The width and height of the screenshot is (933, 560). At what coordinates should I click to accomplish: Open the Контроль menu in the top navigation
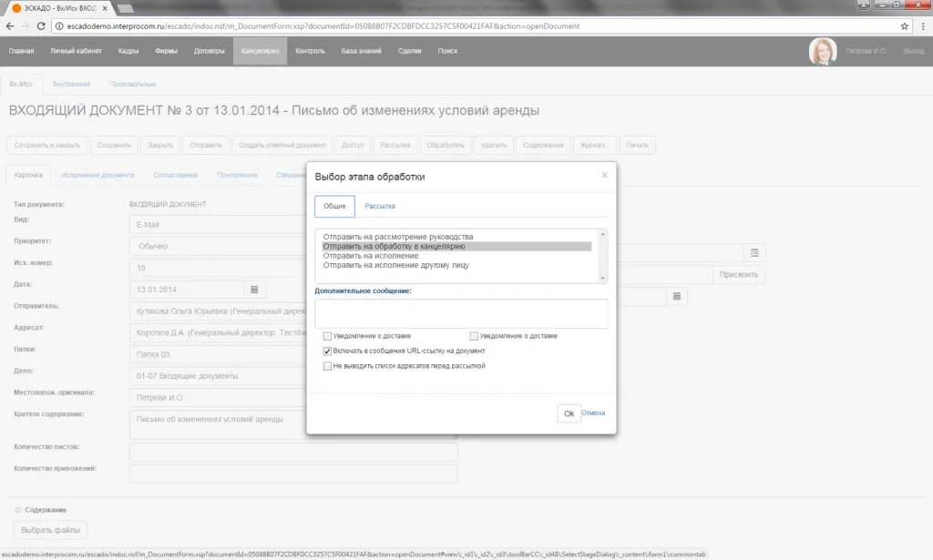tap(310, 51)
